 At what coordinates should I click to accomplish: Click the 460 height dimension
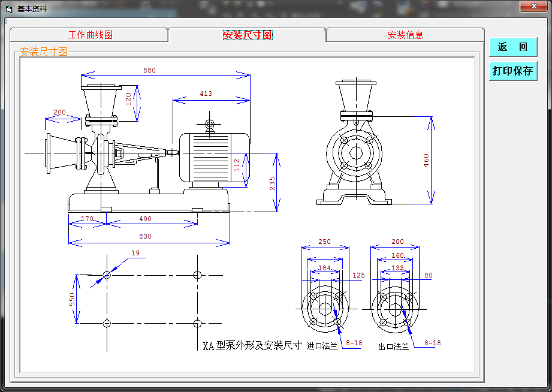tap(426, 160)
